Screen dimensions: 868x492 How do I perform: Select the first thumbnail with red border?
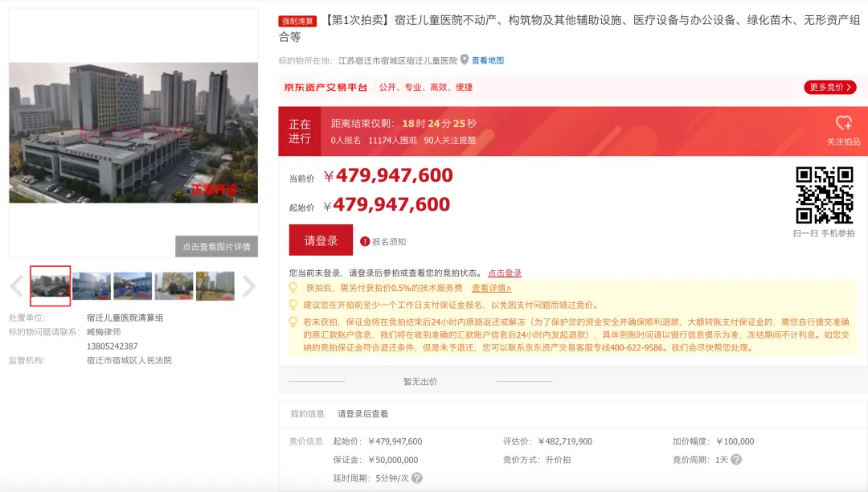click(51, 286)
